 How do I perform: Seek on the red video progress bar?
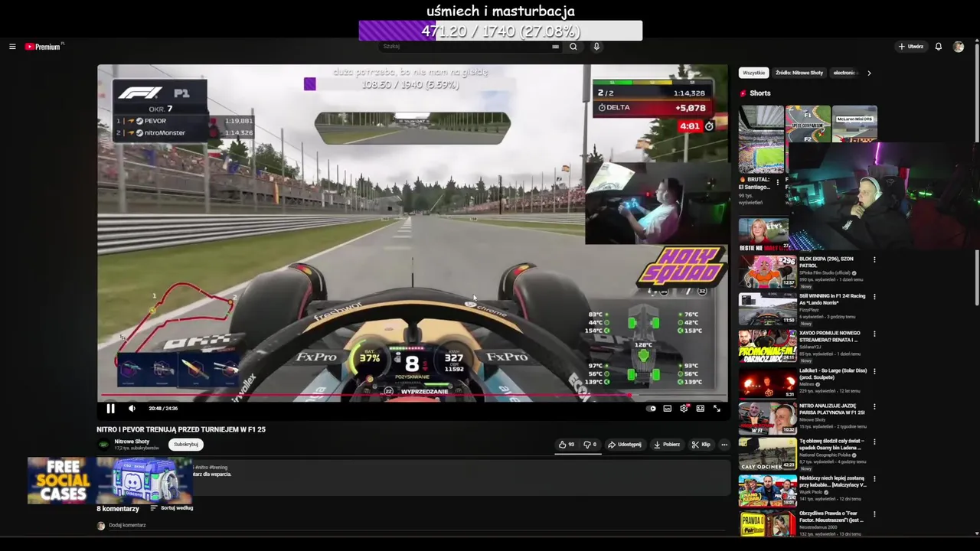pyautogui.click(x=413, y=396)
